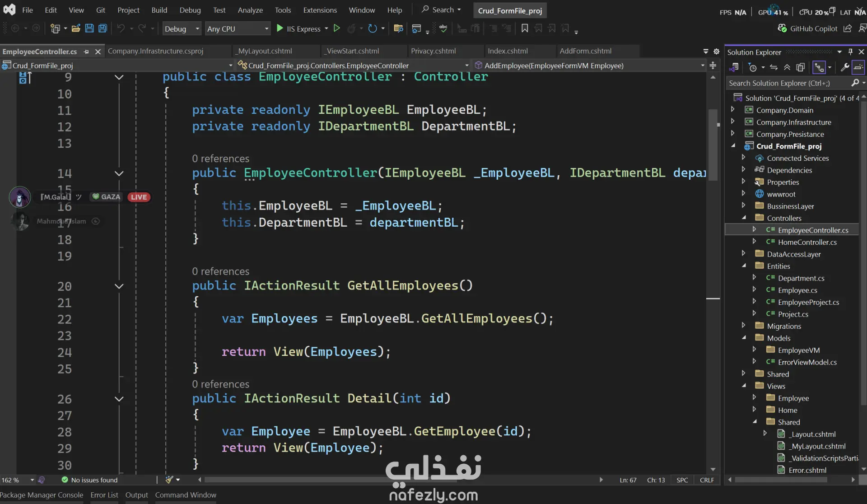Click the Save All toolbar icon
Screen dimensions: 867x504
pos(103,28)
